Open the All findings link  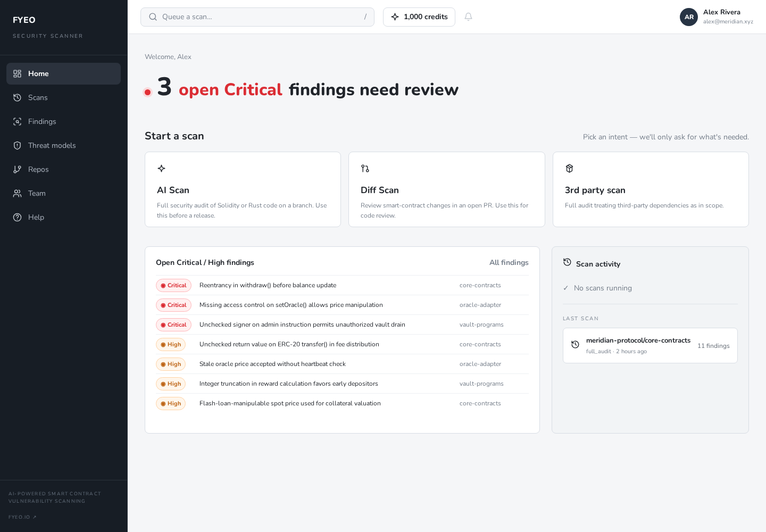click(509, 262)
